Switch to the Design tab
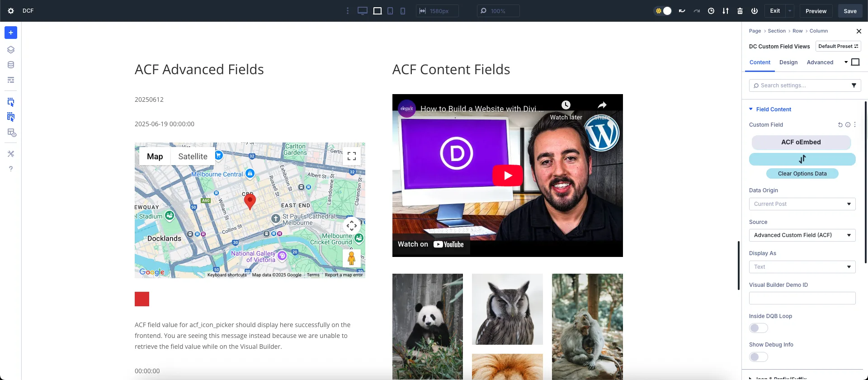868x380 pixels. click(788, 62)
